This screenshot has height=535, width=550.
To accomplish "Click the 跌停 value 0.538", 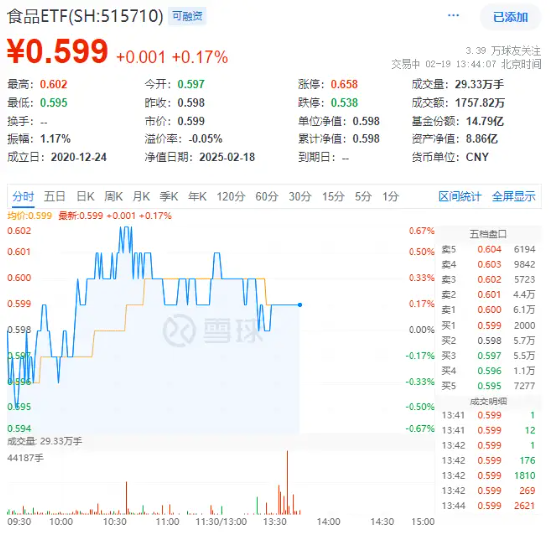I will tap(344, 103).
